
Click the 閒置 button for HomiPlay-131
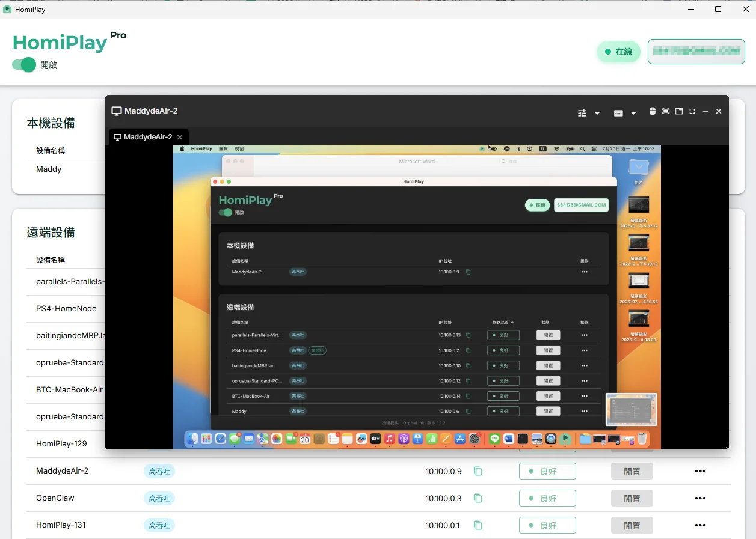(632, 525)
